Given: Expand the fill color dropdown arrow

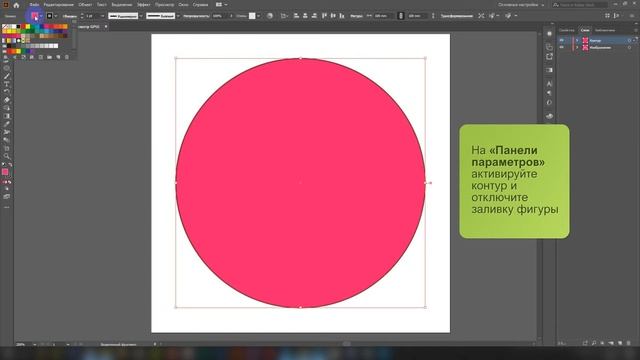Looking at the screenshot, I should pyautogui.click(x=41, y=16).
